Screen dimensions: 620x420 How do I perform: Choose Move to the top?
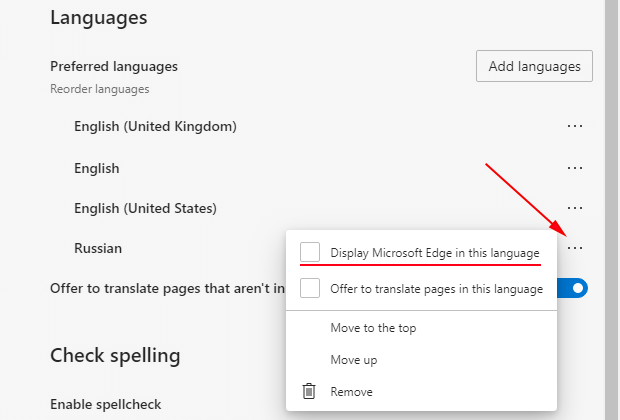point(373,328)
